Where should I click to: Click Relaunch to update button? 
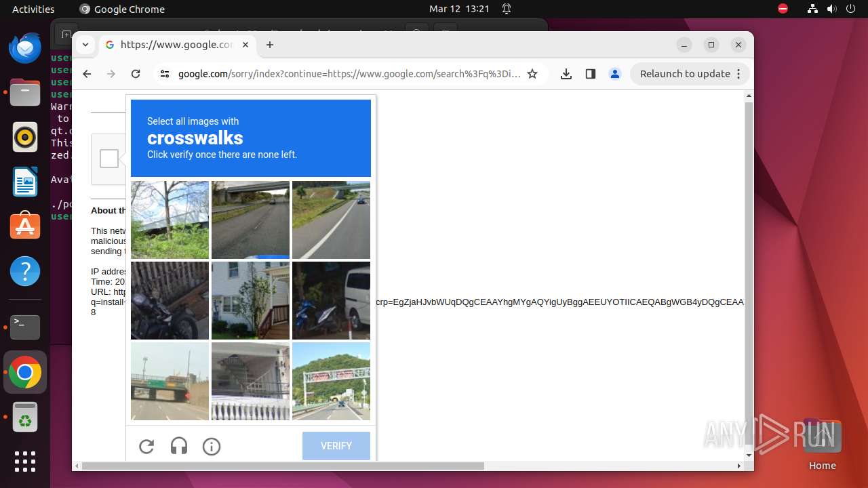pos(685,74)
